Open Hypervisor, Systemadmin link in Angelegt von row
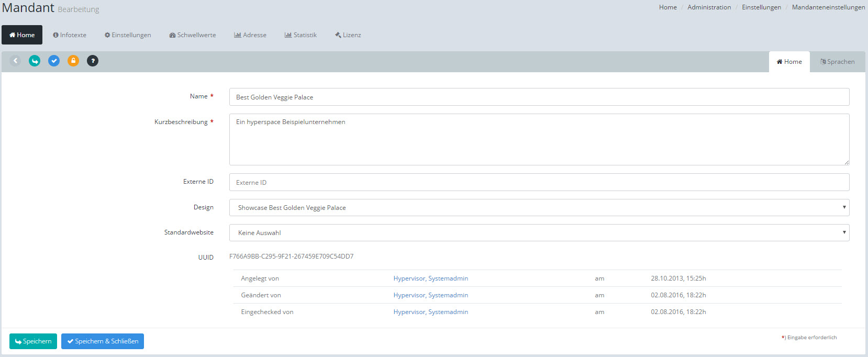868x357 pixels. 430,278
